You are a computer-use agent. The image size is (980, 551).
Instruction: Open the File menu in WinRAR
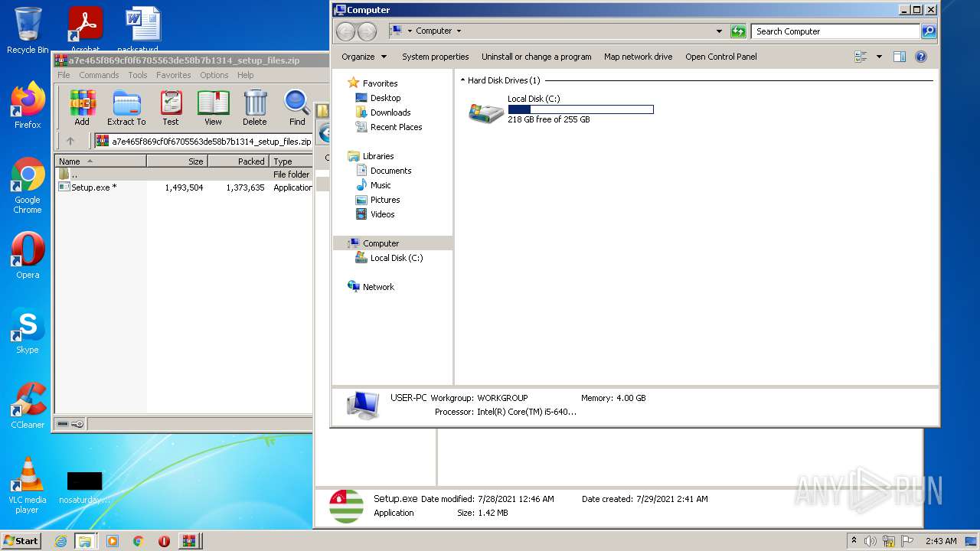pyautogui.click(x=64, y=75)
